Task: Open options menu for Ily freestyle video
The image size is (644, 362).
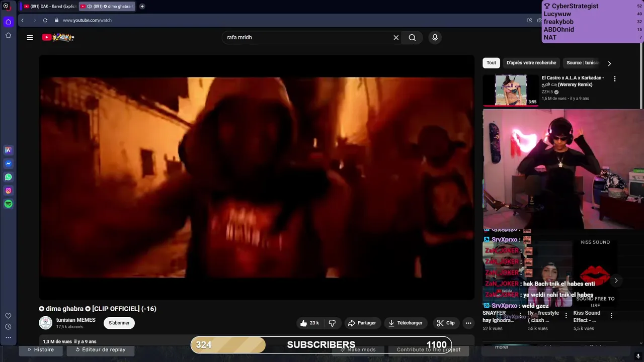Action: pos(566,316)
